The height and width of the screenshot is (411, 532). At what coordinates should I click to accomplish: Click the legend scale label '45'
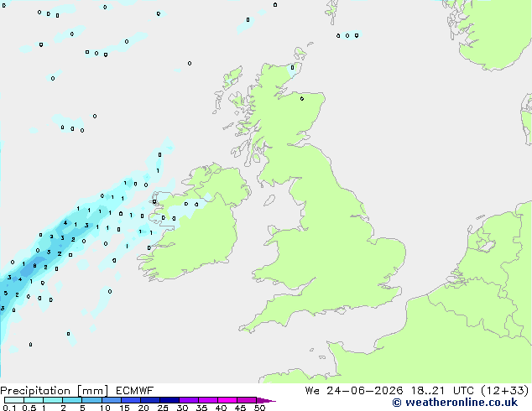[x=240, y=408]
